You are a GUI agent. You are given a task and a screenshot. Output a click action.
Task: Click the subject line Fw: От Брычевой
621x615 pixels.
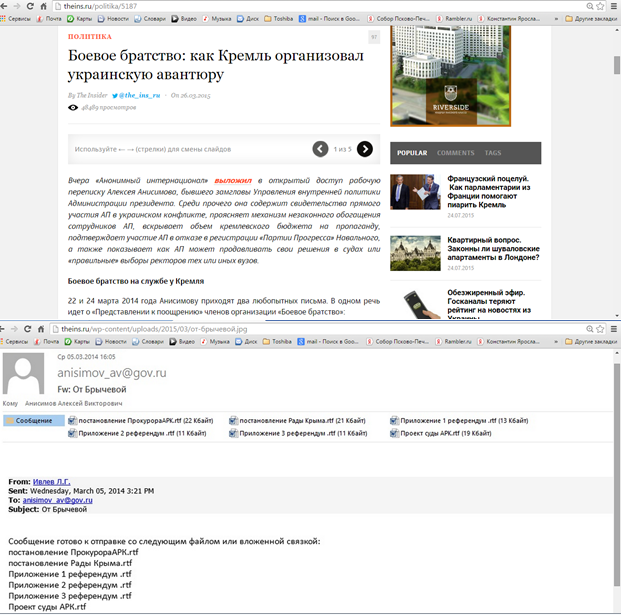[92, 390]
